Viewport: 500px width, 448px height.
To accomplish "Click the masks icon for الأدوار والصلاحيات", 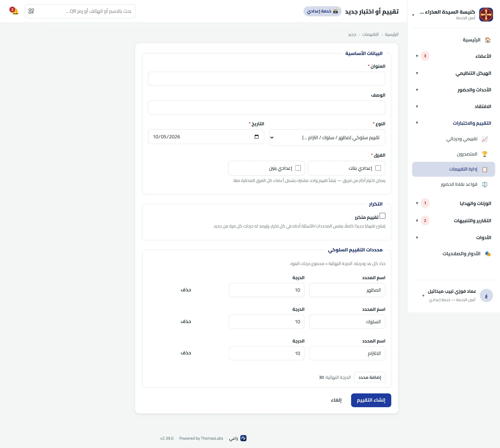I will pyautogui.click(x=488, y=254).
